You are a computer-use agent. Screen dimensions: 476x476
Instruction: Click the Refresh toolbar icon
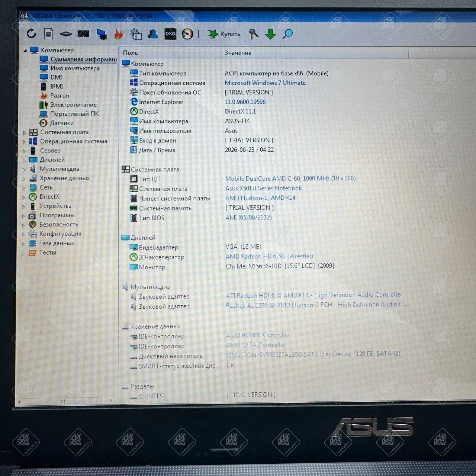pyautogui.click(x=31, y=34)
